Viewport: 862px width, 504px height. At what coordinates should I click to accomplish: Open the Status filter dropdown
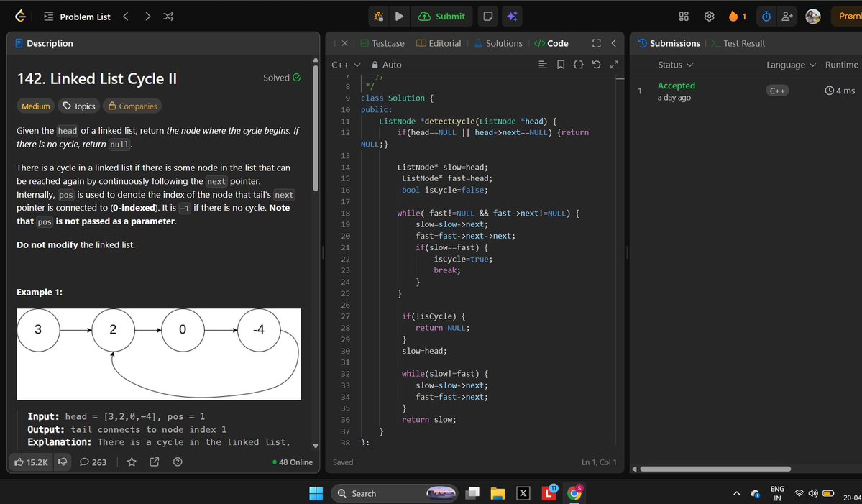(x=676, y=64)
